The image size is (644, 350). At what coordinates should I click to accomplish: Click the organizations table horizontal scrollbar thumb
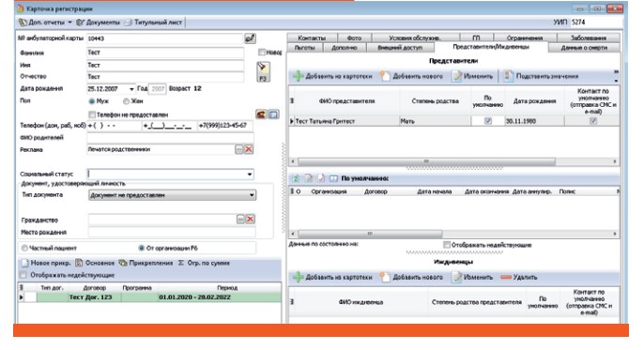click(370, 234)
